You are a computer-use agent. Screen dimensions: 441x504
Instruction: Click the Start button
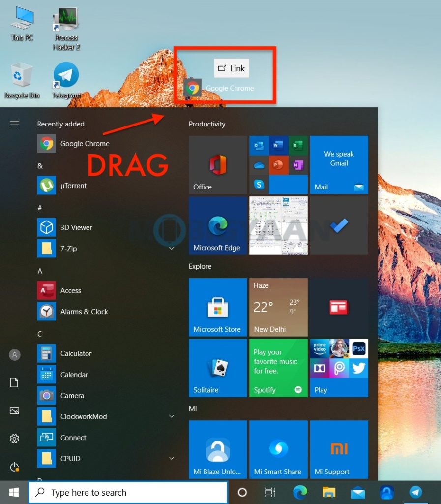(x=13, y=492)
